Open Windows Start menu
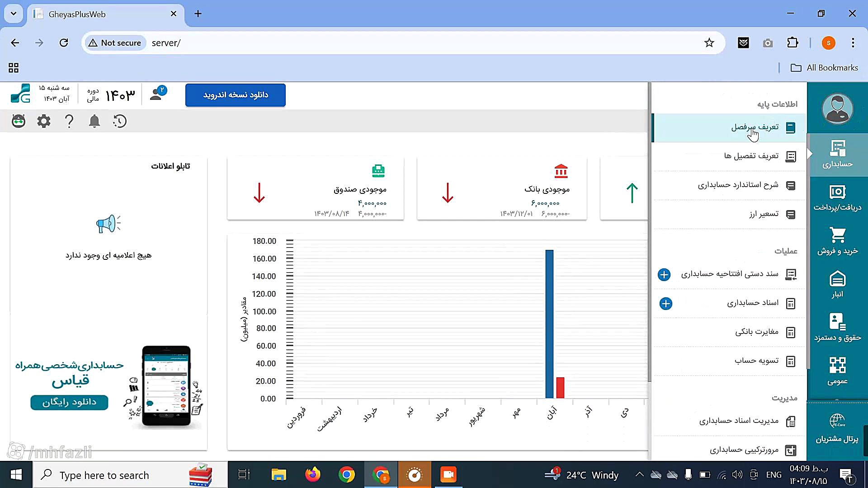The image size is (868, 488). tap(16, 475)
